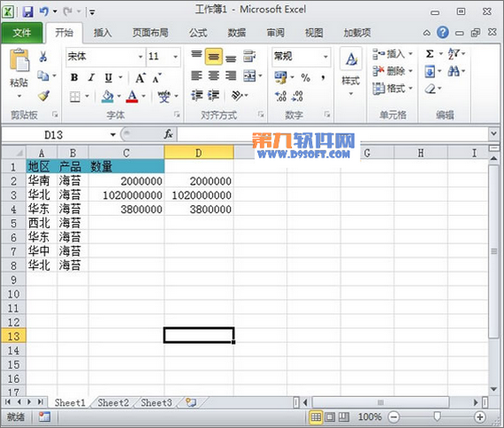Click the column D header

(199, 153)
